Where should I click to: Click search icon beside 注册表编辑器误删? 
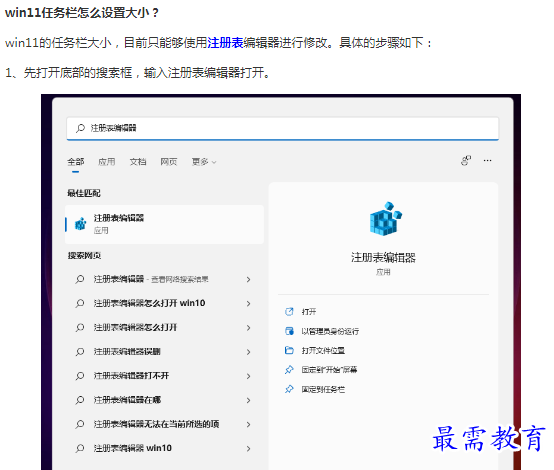click(80, 352)
